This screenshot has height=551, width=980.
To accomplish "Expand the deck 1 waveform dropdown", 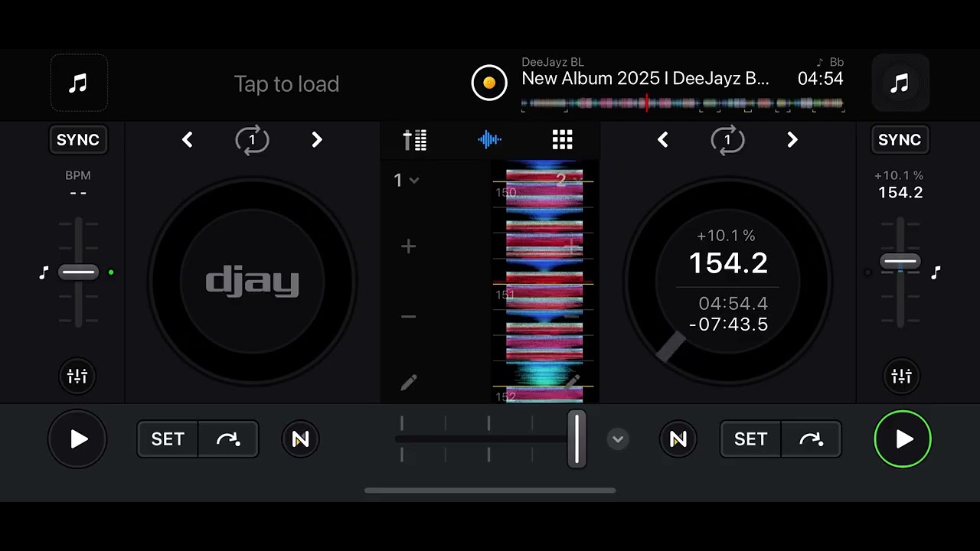I will click(x=407, y=181).
